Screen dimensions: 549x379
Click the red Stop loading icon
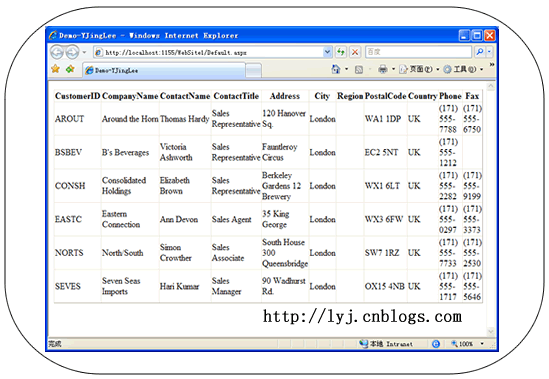[x=355, y=52]
